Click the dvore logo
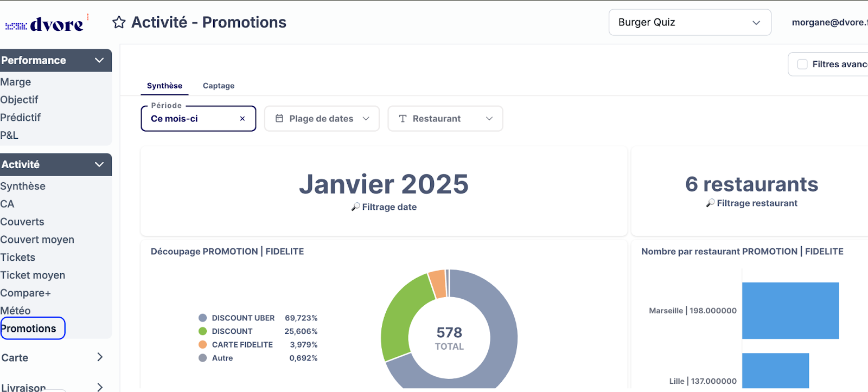Viewport: 868px width, 392px height. (x=45, y=24)
